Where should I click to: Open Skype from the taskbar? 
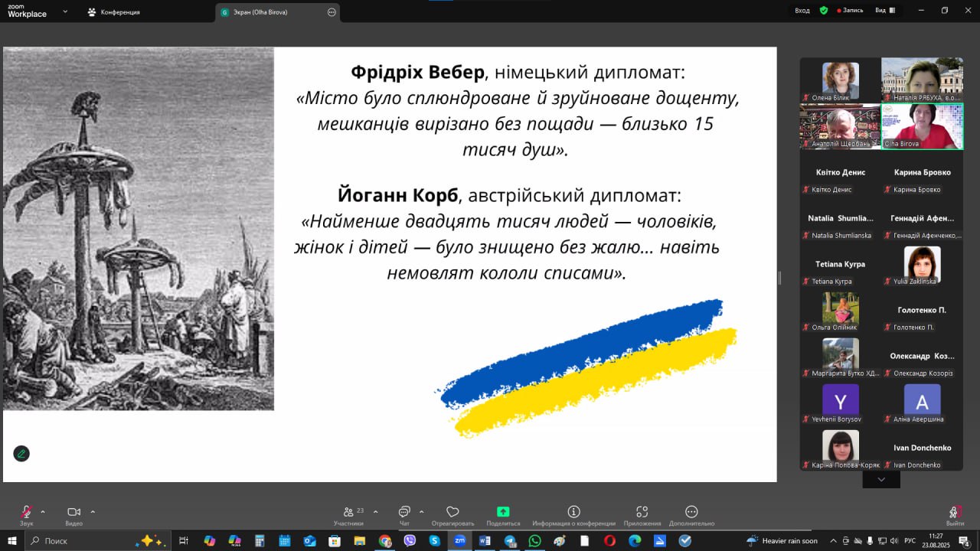coord(435,540)
